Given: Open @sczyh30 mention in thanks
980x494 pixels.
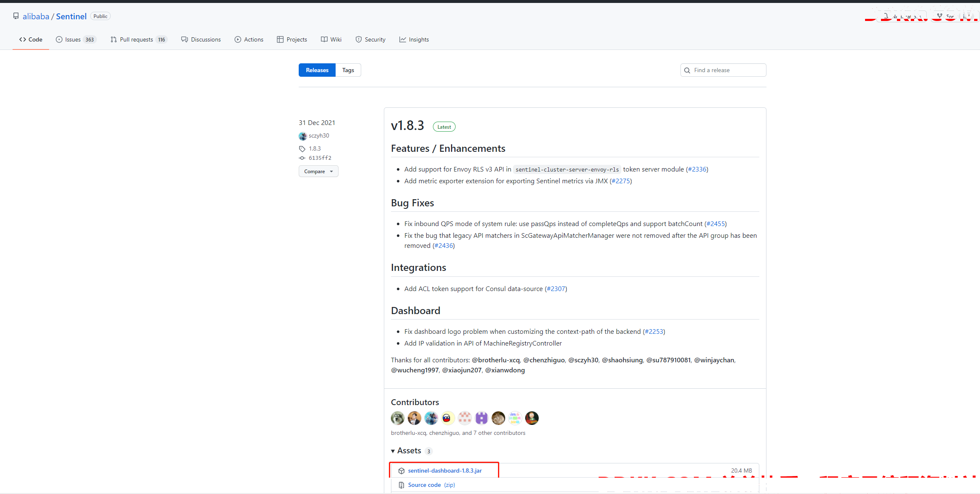Looking at the screenshot, I should [x=584, y=360].
